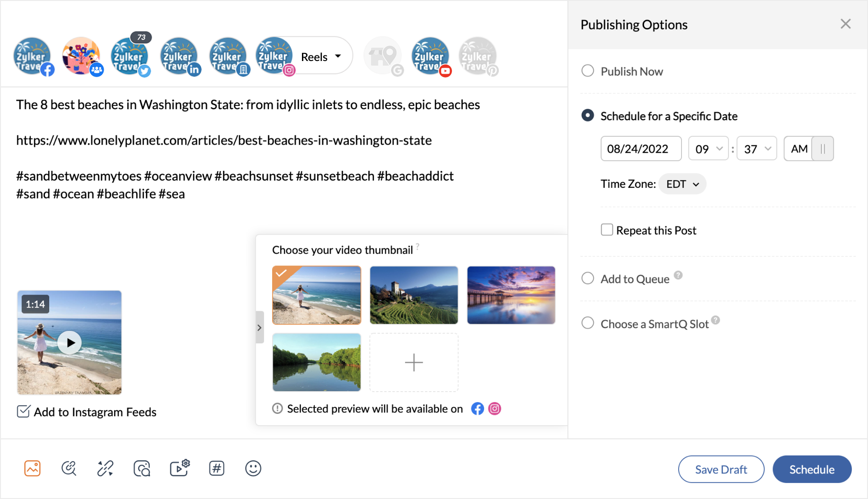Viewport: 868px width, 499px height.
Task: Expand the EDT time zone dropdown
Action: click(682, 184)
